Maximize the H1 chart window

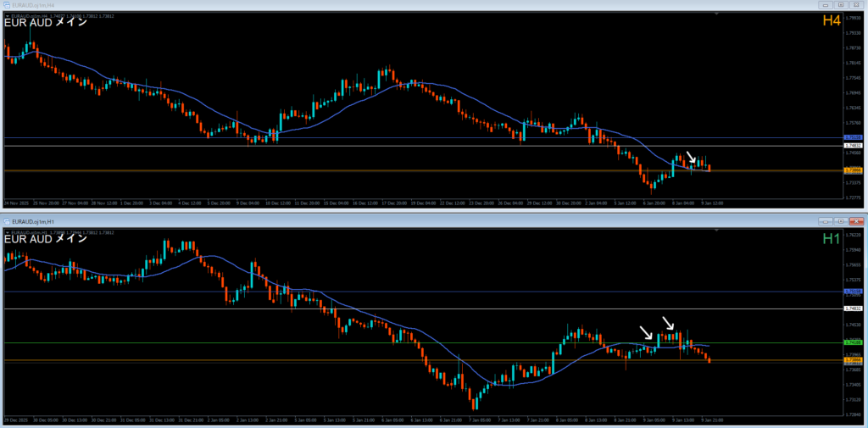click(x=840, y=220)
